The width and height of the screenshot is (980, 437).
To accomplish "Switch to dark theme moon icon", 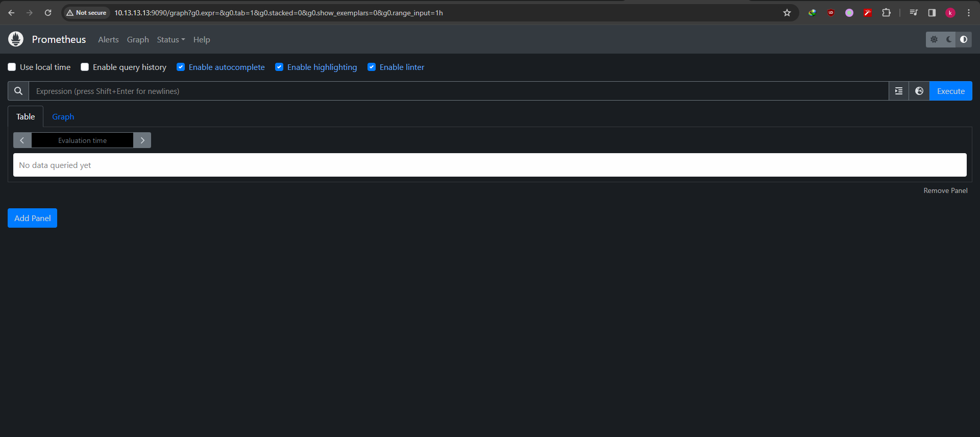I will (949, 39).
